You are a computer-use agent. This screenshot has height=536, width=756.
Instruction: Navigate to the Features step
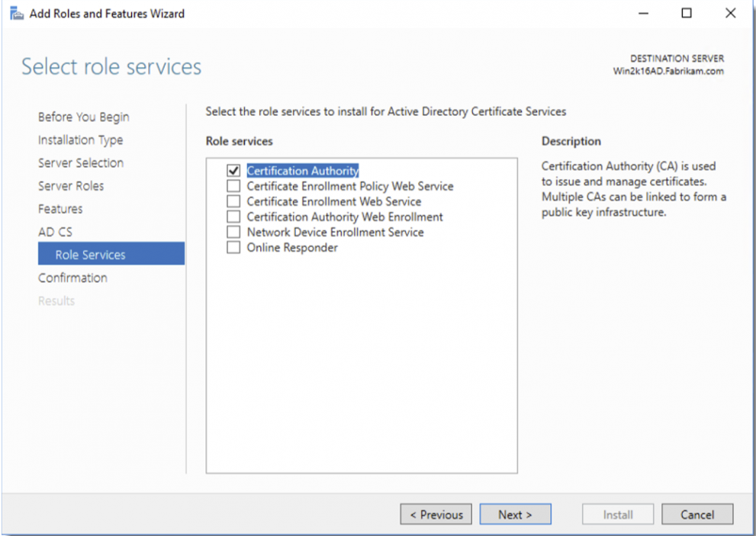click(x=60, y=209)
